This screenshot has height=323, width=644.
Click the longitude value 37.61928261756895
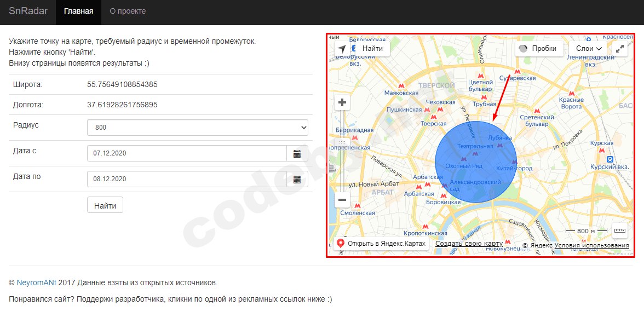tap(123, 105)
